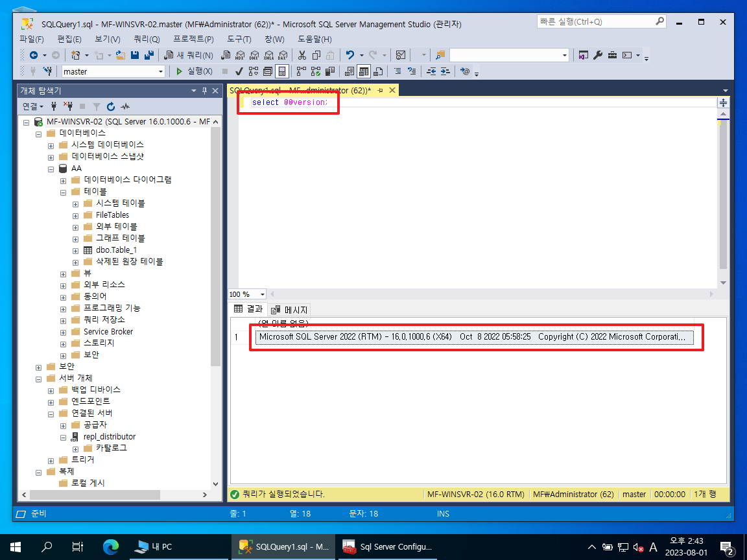
Task: Open Properties window with wrench icon
Action: [598, 55]
